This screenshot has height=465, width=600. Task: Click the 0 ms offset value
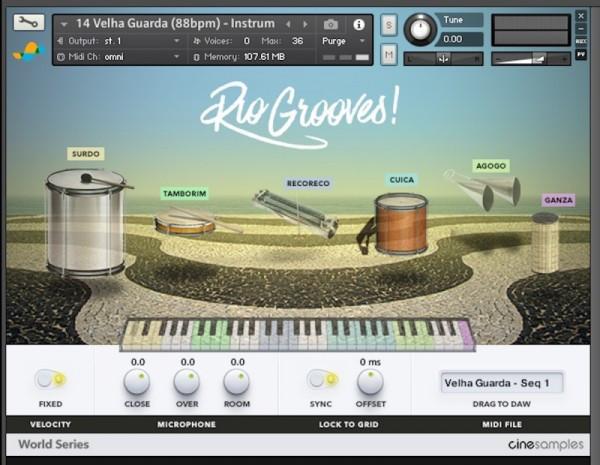pos(370,362)
